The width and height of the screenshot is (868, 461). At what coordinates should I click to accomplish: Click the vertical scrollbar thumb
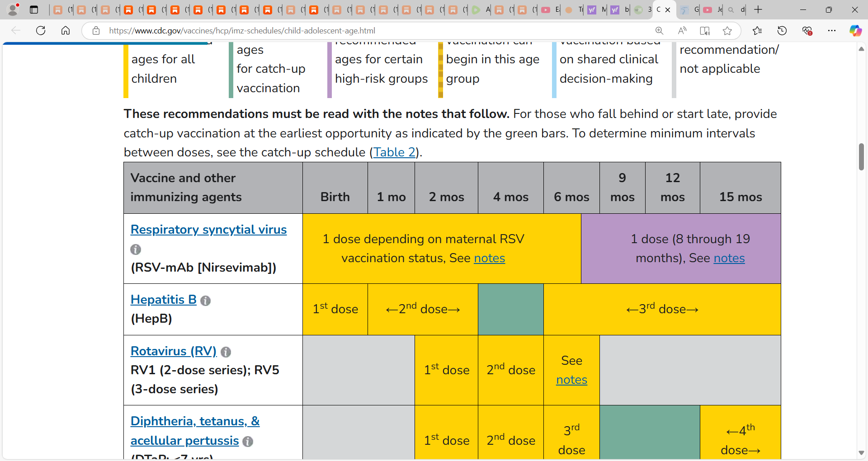[861, 157]
